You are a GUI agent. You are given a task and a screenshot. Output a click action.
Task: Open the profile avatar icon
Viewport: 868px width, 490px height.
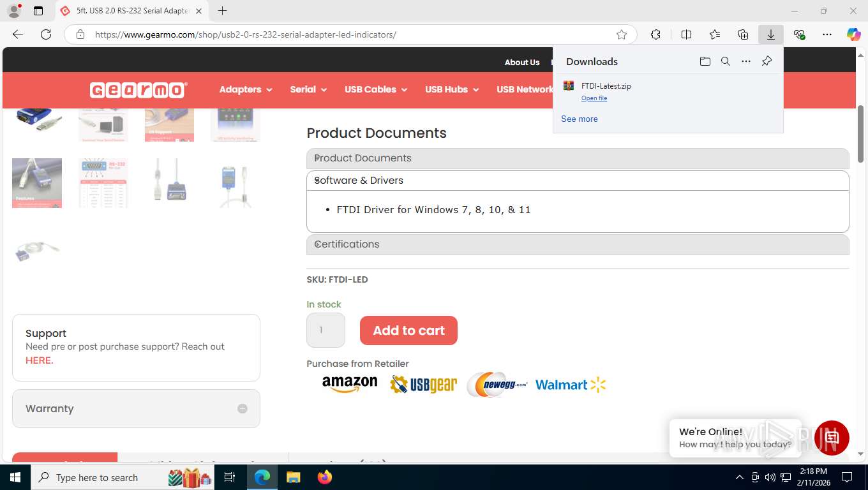click(x=13, y=11)
